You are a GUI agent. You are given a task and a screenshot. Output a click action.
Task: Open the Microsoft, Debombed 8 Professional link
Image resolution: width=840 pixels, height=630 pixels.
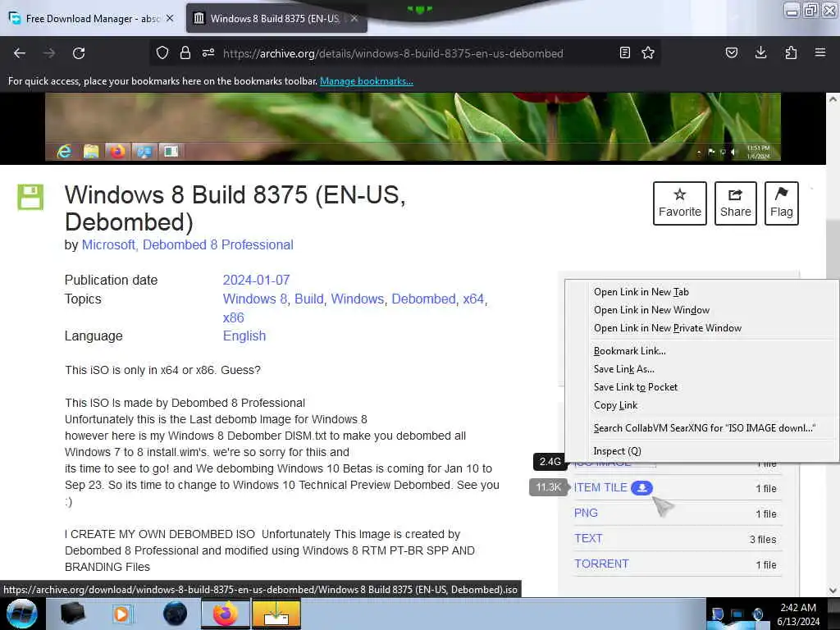[x=188, y=244]
